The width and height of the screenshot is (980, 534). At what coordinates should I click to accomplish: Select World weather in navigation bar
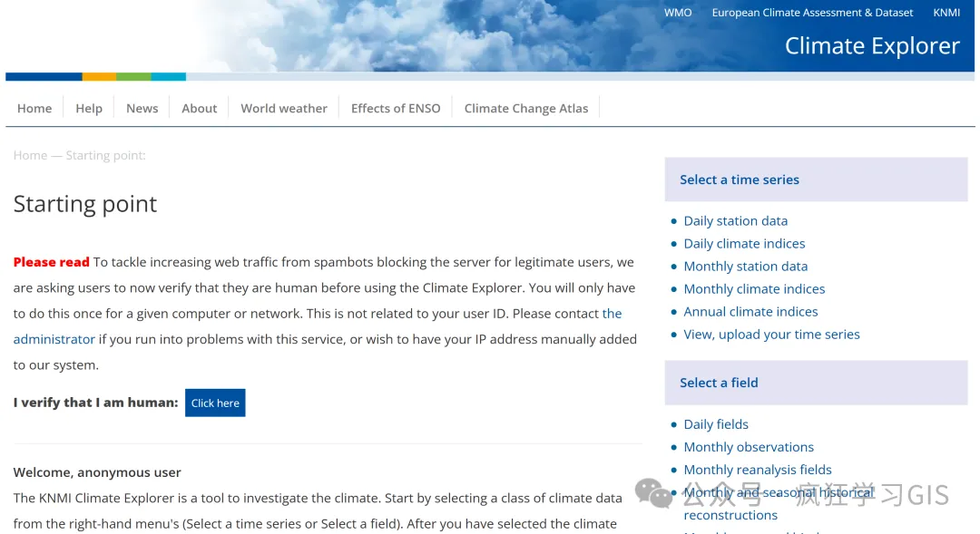pos(283,108)
